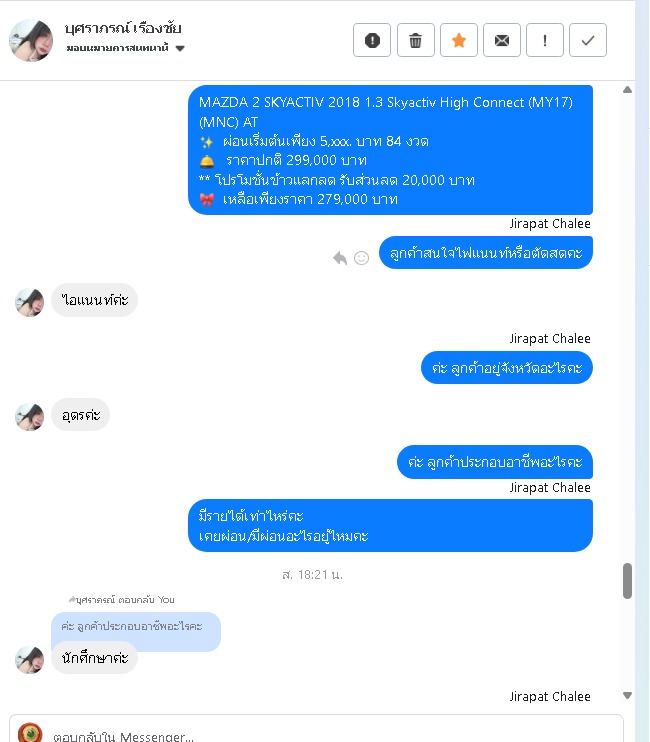Screen dimensions: 650x742
Task: Click the scroll down arrow of the chat
Action: tap(627, 695)
